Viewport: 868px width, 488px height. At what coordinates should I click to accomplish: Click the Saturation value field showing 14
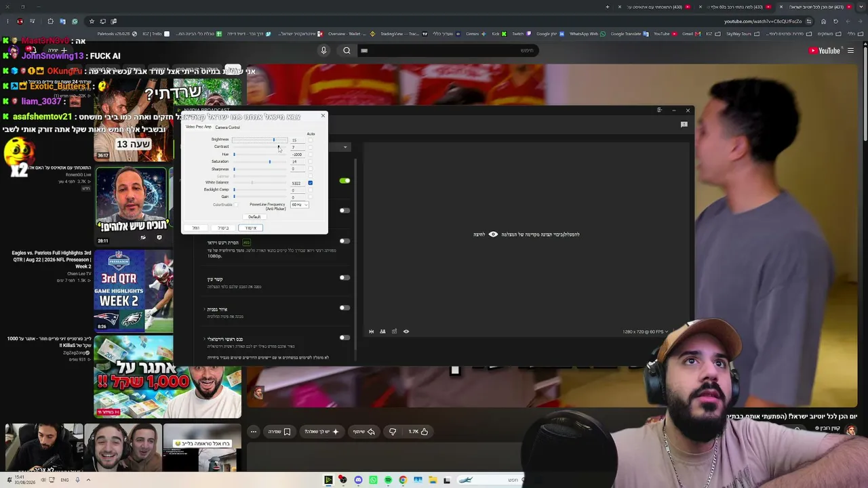297,162
